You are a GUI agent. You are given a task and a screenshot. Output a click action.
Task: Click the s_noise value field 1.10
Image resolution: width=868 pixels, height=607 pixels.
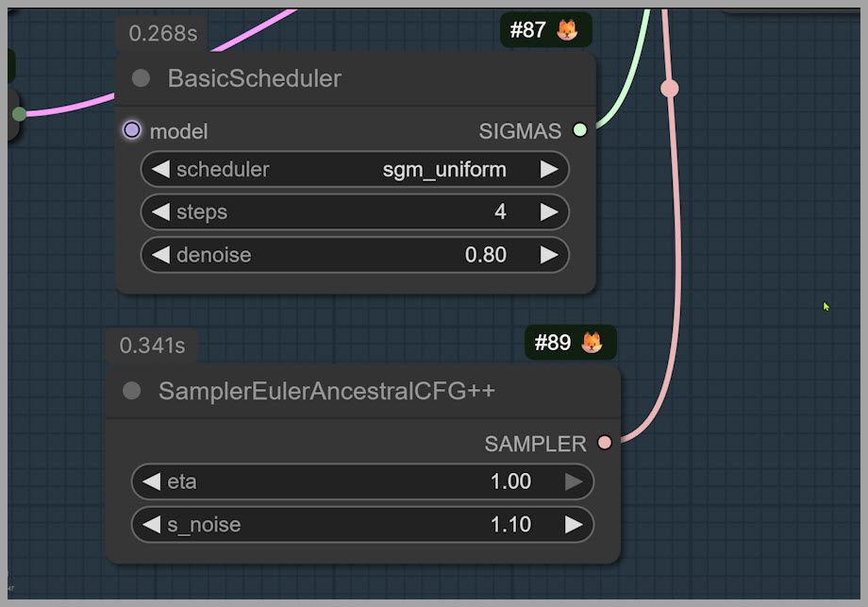510,525
